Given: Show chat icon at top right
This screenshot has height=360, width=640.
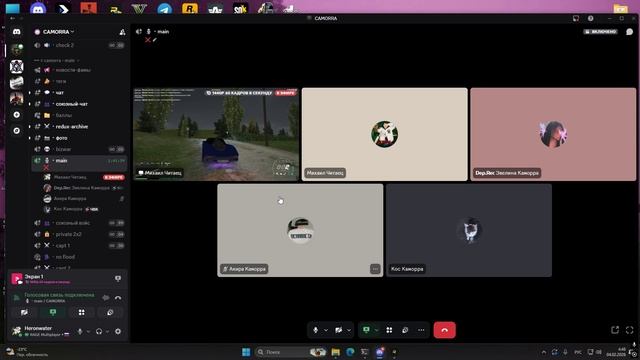Looking at the screenshot, I should (x=629, y=31).
